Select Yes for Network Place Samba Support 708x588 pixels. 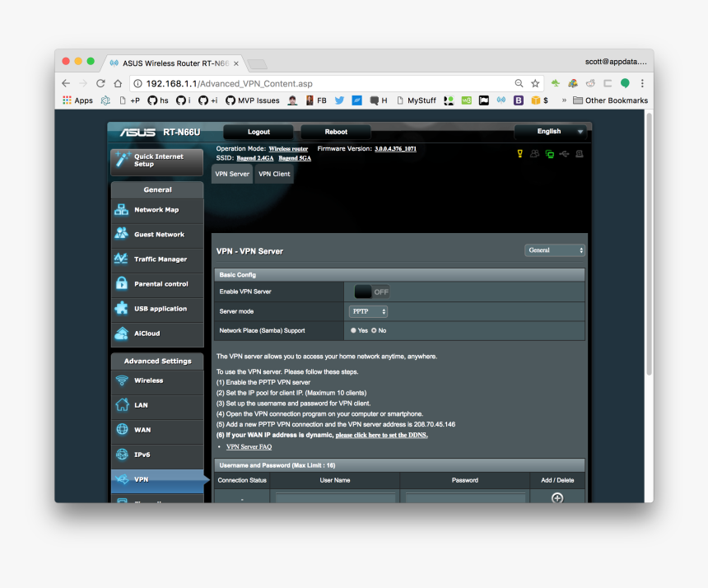tap(354, 329)
